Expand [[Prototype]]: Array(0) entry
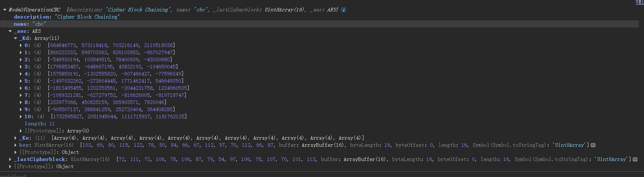 click(21, 131)
